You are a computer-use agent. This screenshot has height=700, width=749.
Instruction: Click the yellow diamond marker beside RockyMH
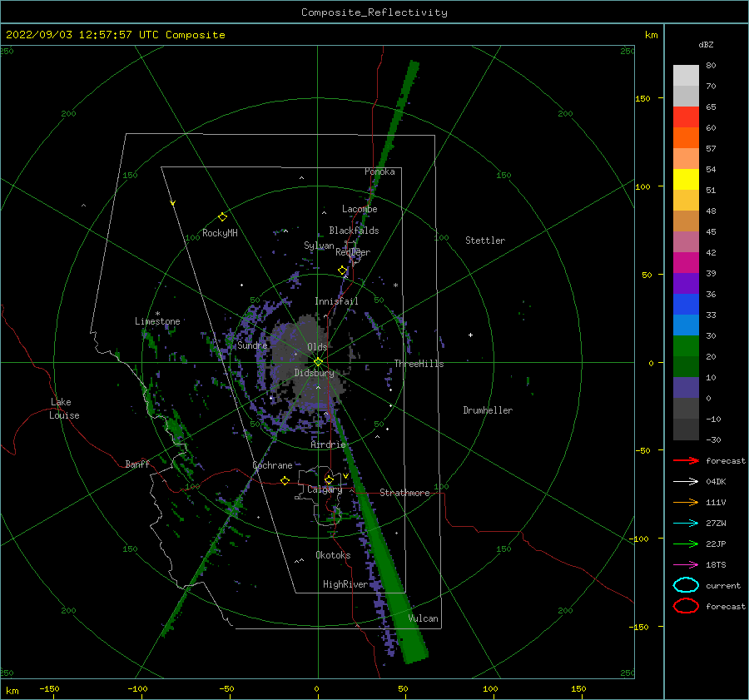[x=222, y=217]
